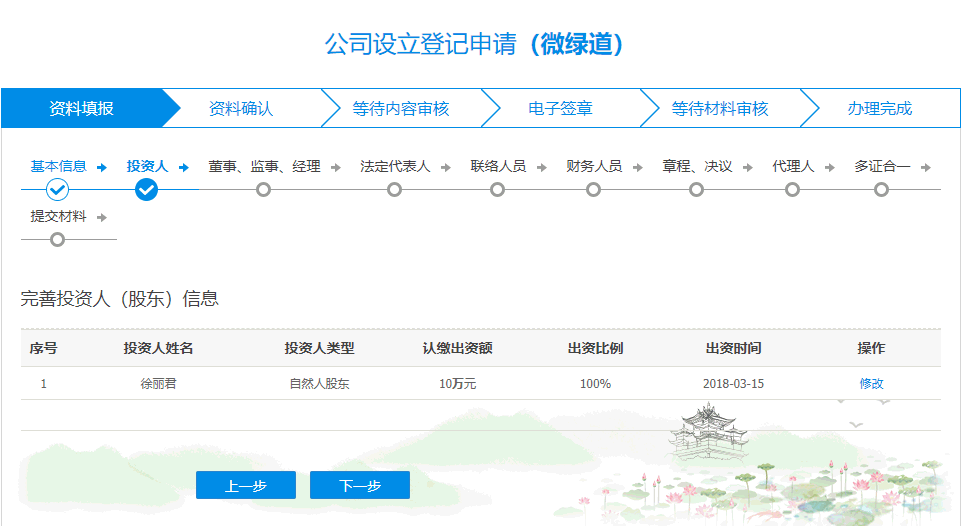Click the 操作 column header

(871, 348)
